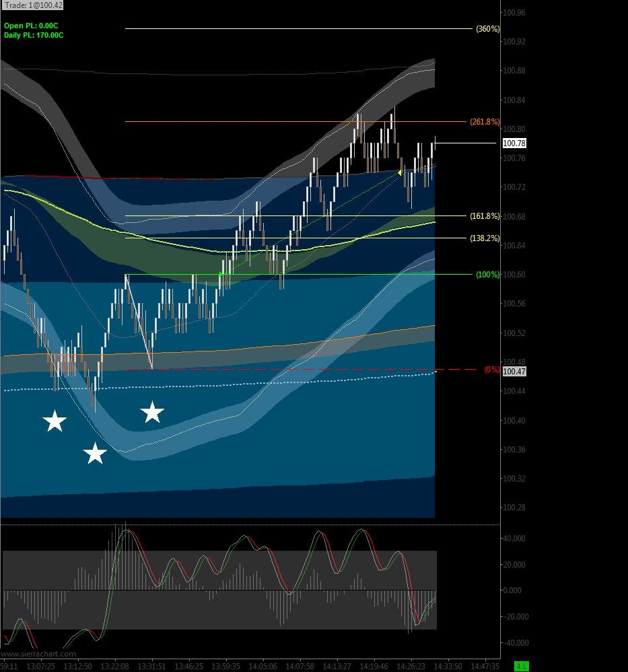The width and height of the screenshot is (628, 672).
Task: Click oscillator scale value -20.000
Action: 515,617
